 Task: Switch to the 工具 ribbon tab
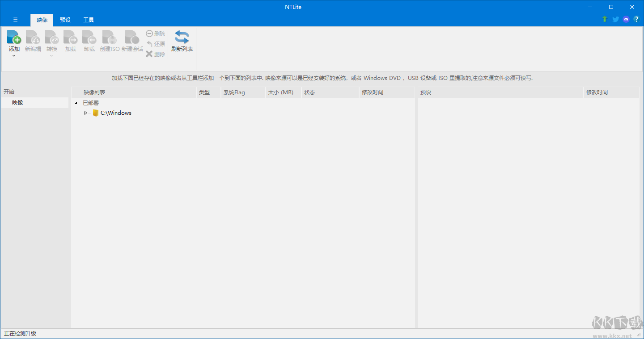[89, 20]
